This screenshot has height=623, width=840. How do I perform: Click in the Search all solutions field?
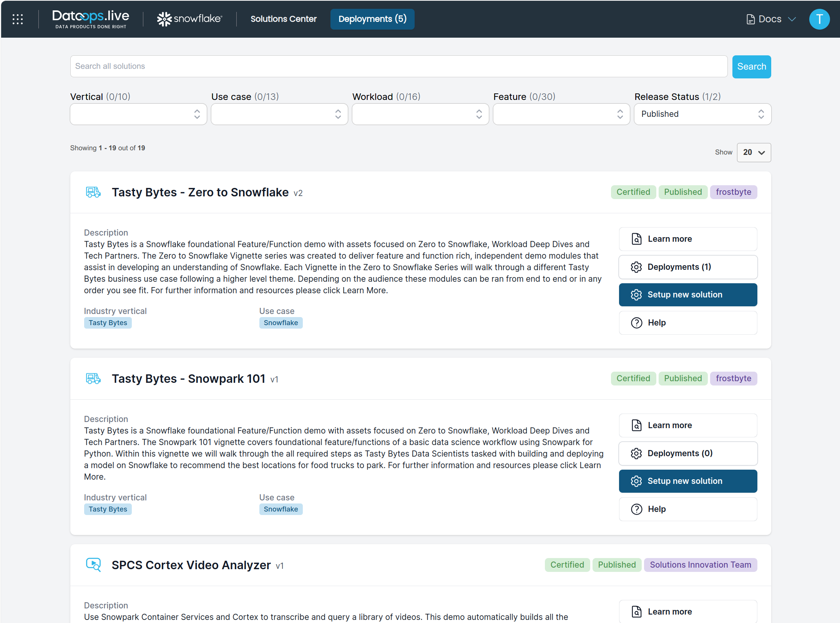(x=398, y=66)
